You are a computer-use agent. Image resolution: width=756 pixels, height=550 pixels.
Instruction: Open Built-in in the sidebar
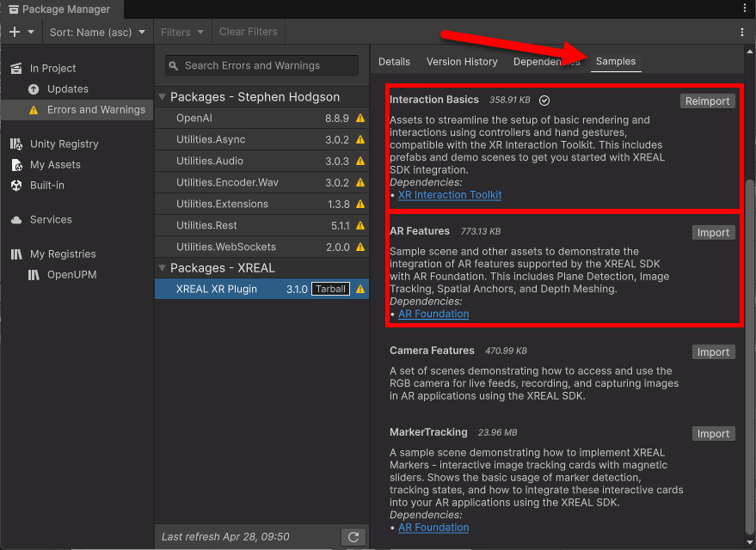click(x=46, y=186)
